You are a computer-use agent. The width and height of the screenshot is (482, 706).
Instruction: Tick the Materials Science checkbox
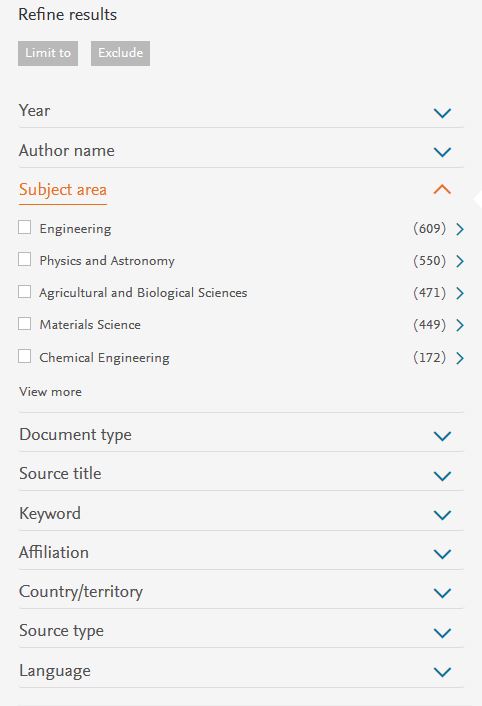[x=25, y=324]
